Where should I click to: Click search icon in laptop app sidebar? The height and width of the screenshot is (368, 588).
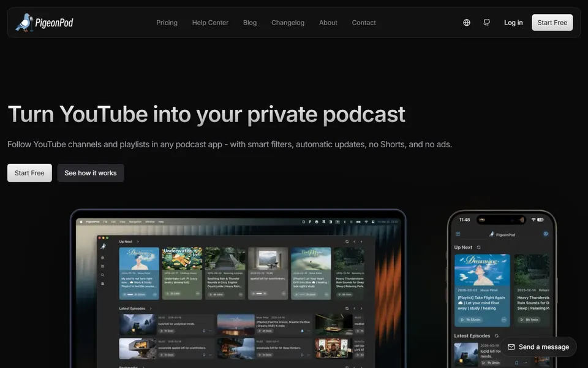(102, 275)
